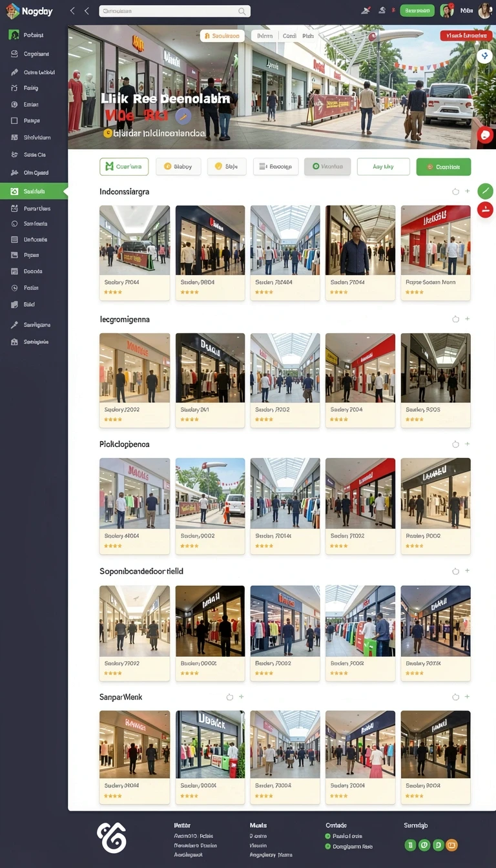Click the round pencil icon on the banner title
The height and width of the screenshot is (868, 496).
(x=183, y=116)
